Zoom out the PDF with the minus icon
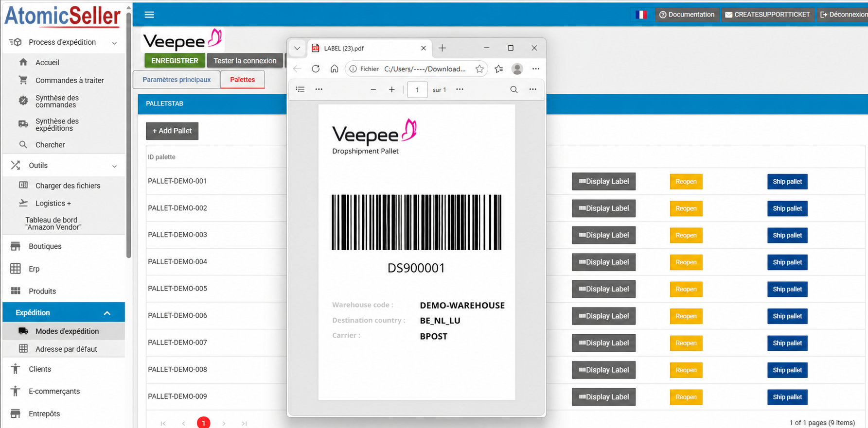The height and width of the screenshot is (428, 868). pyautogui.click(x=373, y=89)
